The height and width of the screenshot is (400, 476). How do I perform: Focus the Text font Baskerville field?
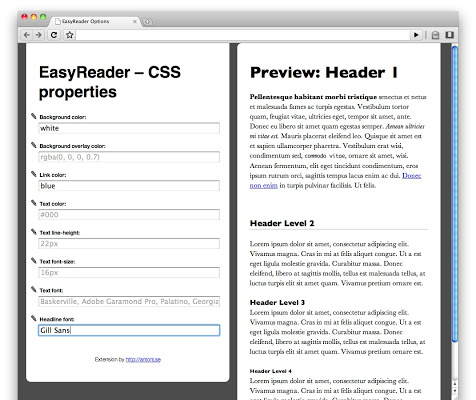129,301
